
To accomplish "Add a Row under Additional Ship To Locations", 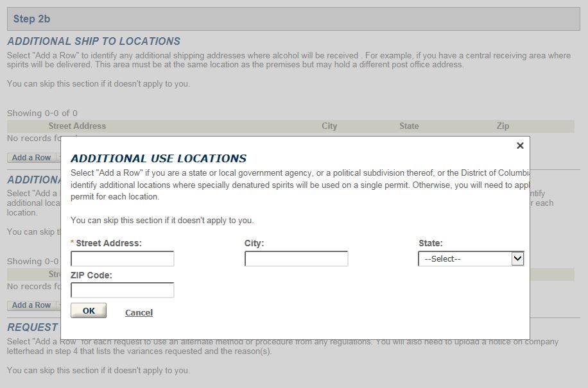I will tap(31, 158).
